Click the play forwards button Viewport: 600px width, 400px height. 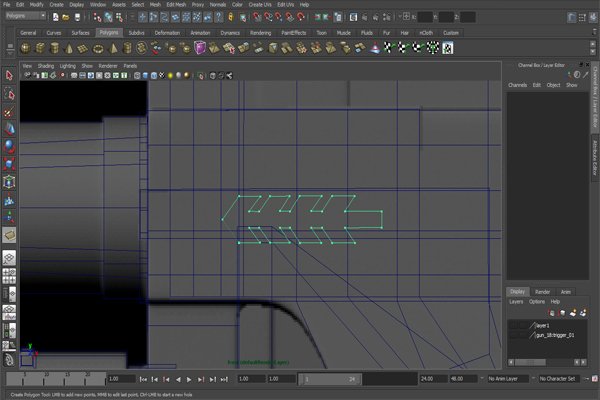tap(189, 379)
